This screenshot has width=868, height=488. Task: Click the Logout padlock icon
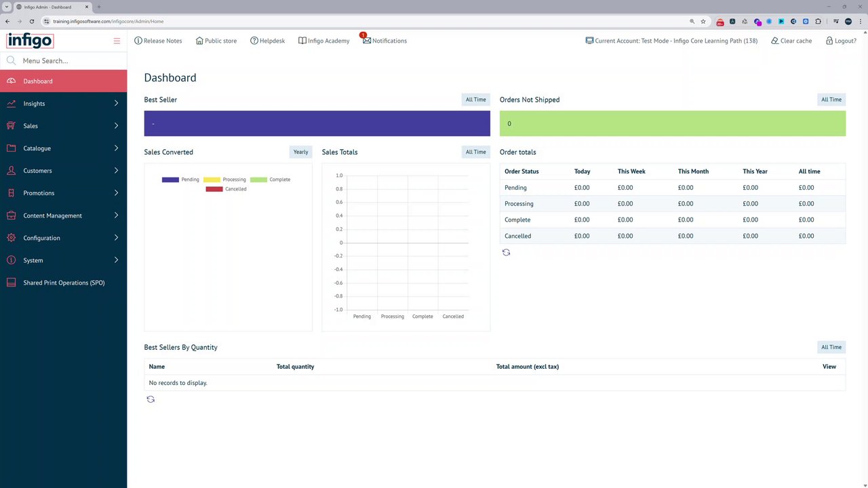[x=829, y=41]
